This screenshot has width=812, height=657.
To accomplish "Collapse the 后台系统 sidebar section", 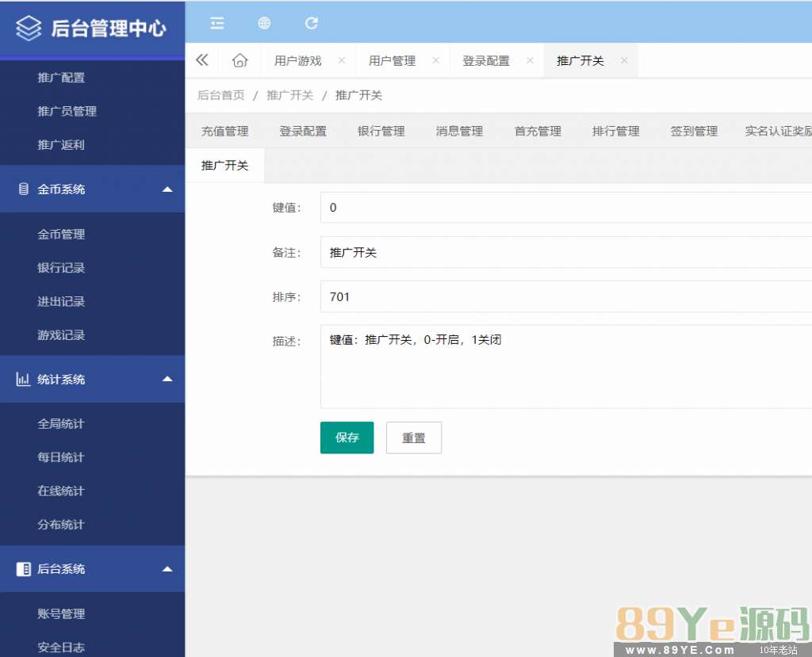I will (x=167, y=569).
